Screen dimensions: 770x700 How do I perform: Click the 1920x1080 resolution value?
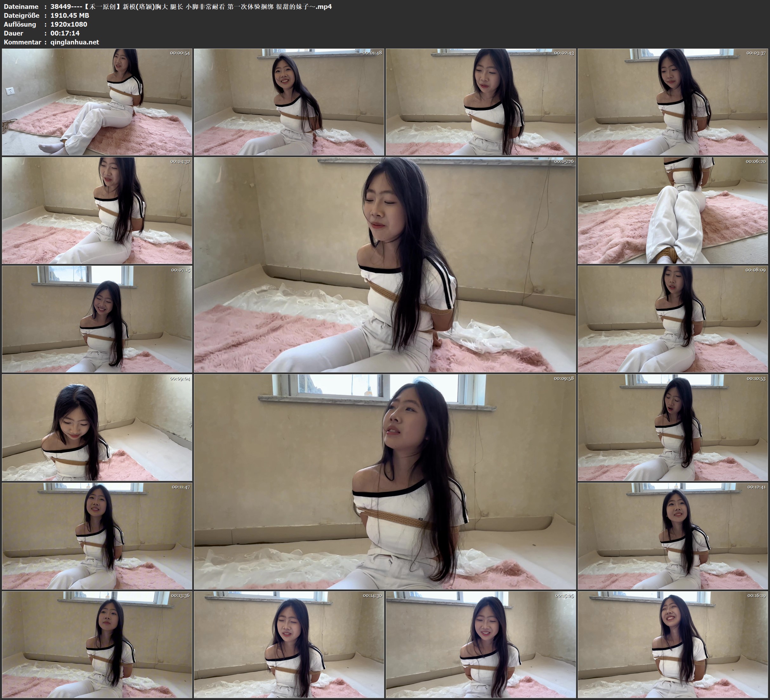(x=69, y=24)
